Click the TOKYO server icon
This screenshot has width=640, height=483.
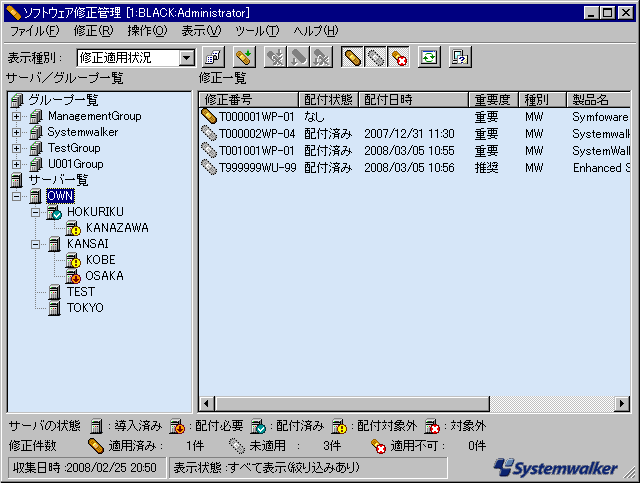[x=54, y=308]
